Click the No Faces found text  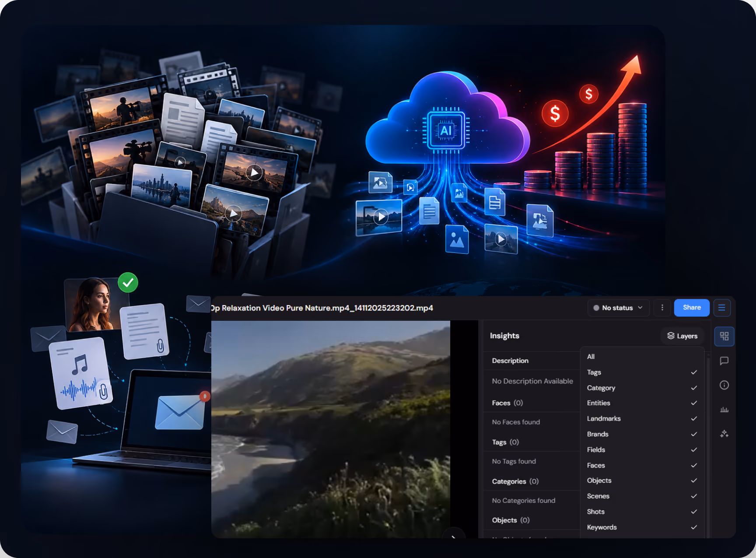point(516,422)
